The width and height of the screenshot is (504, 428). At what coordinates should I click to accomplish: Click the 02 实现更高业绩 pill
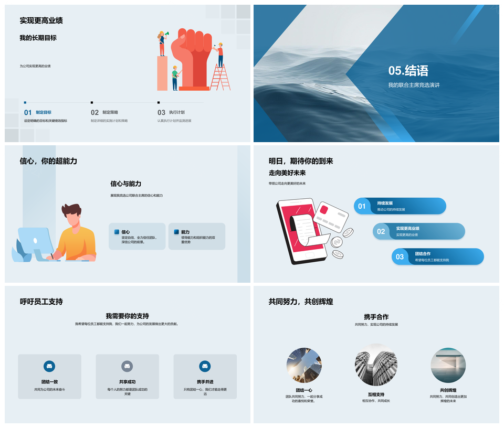click(418, 231)
